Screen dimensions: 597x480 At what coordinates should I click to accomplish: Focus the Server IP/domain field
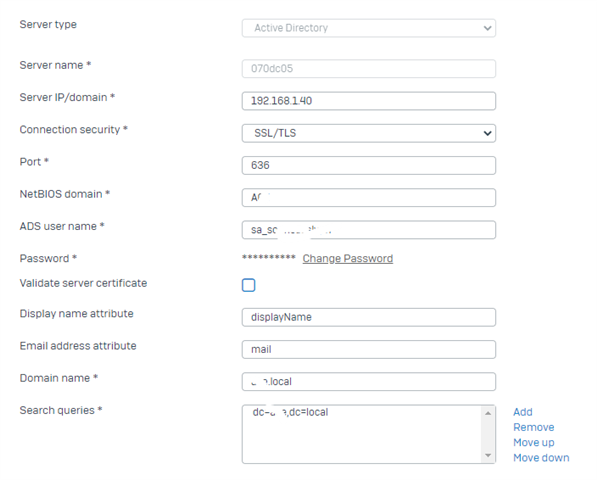click(x=369, y=101)
